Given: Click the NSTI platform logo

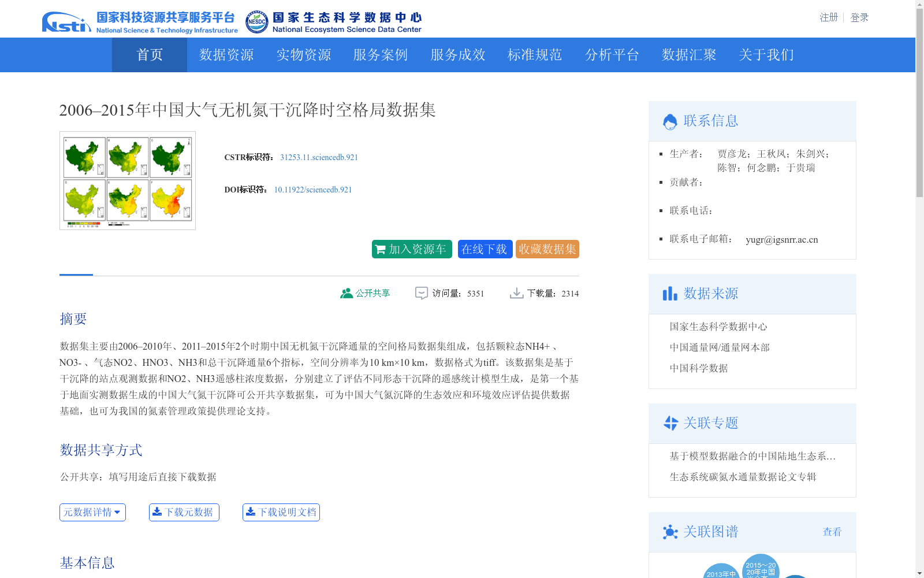Looking at the screenshot, I should click(x=140, y=23).
